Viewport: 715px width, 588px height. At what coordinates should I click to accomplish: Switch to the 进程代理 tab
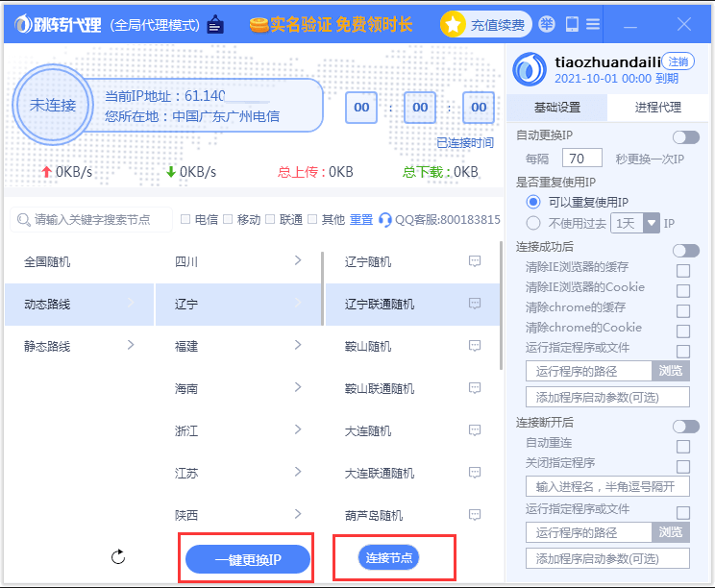tap(658, 107)
